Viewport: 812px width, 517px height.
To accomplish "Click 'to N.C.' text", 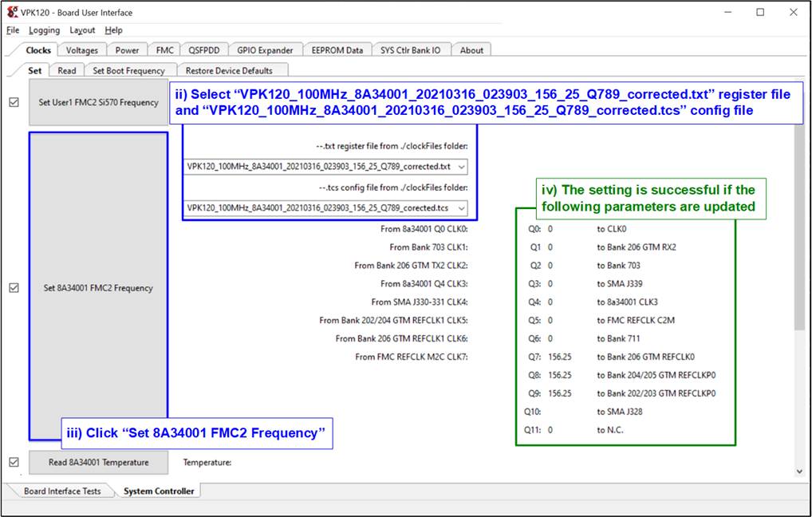I will click(x=610, y=430).
